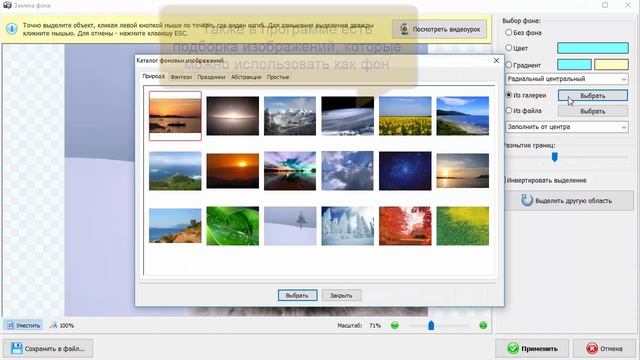The image size is (640, 360).
Task: Pick the starry night sky thumbnail
Action: tap(405, 171)
